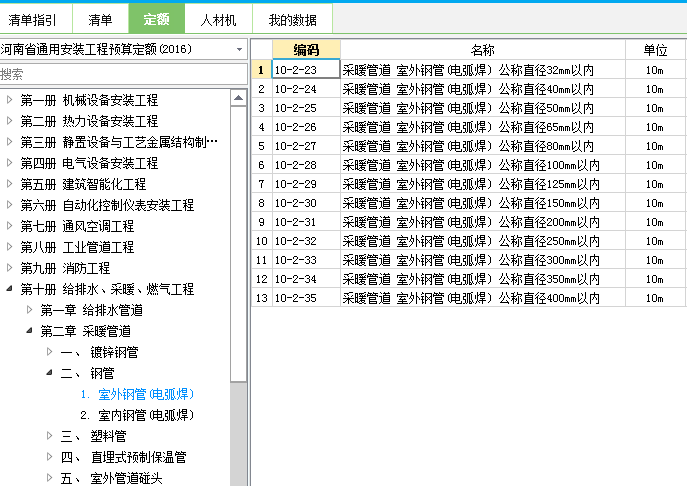Expand 第六册 自动化控制仪表安装工程 node
The width and height of the screenshot is (687, 486).
9,205
